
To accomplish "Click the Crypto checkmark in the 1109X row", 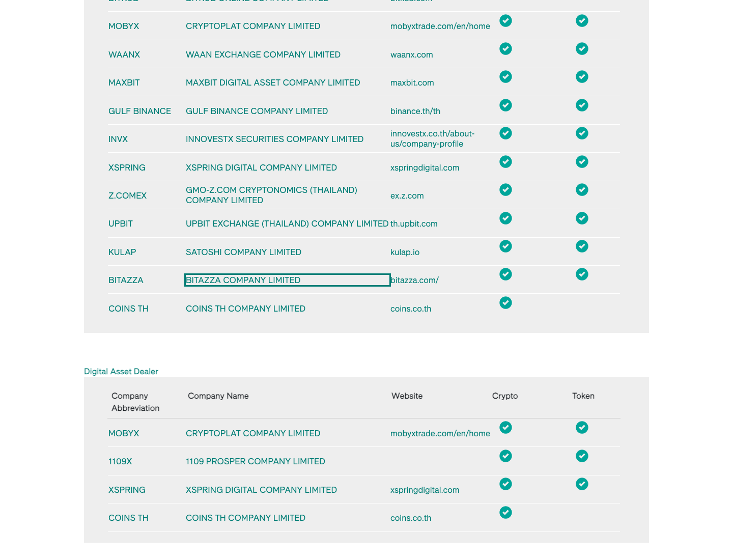I will 505,456.
